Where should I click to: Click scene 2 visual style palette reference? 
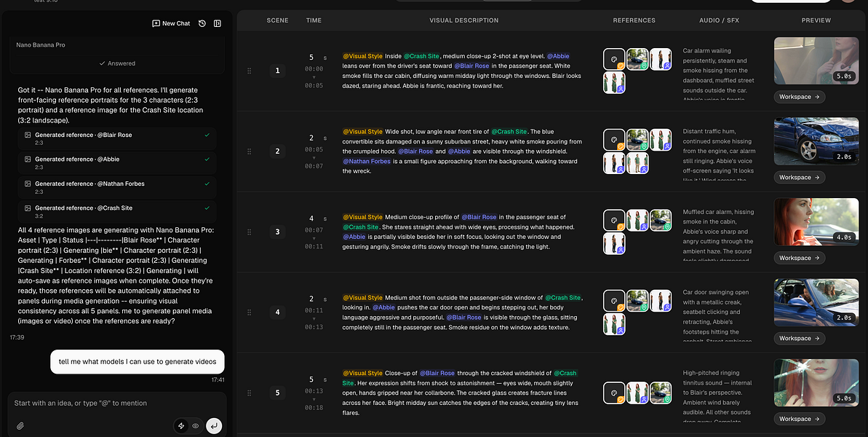(x=614, y=140)
